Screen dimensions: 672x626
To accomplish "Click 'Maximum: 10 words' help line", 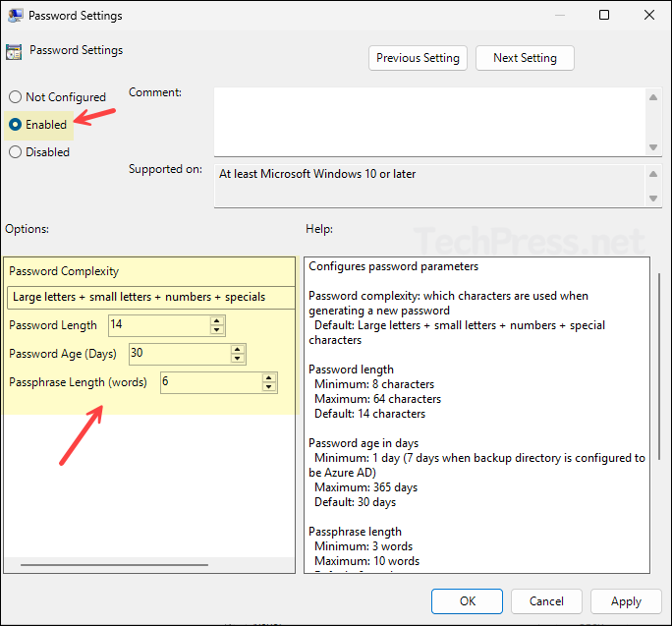I will pyautogui.click(x=366, y=561).
